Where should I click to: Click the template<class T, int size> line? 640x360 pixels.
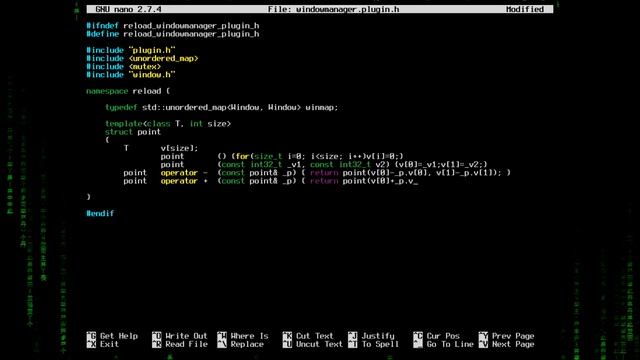coord(168,124)
